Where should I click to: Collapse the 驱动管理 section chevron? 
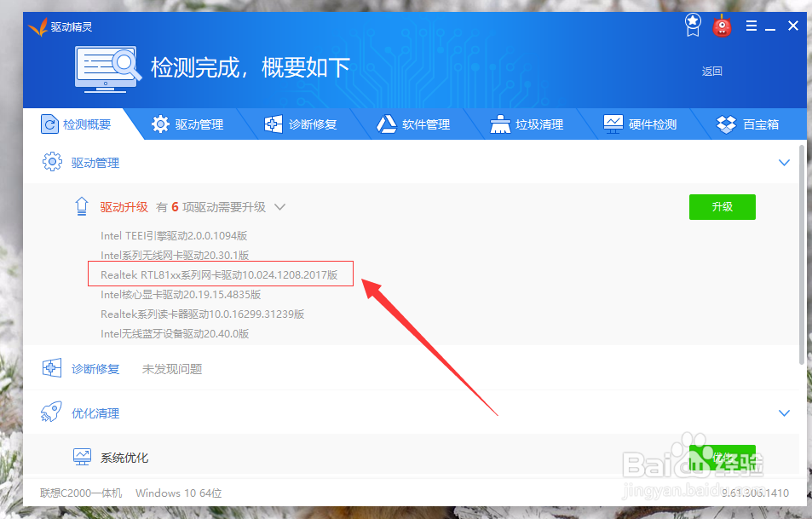(783, 162)
